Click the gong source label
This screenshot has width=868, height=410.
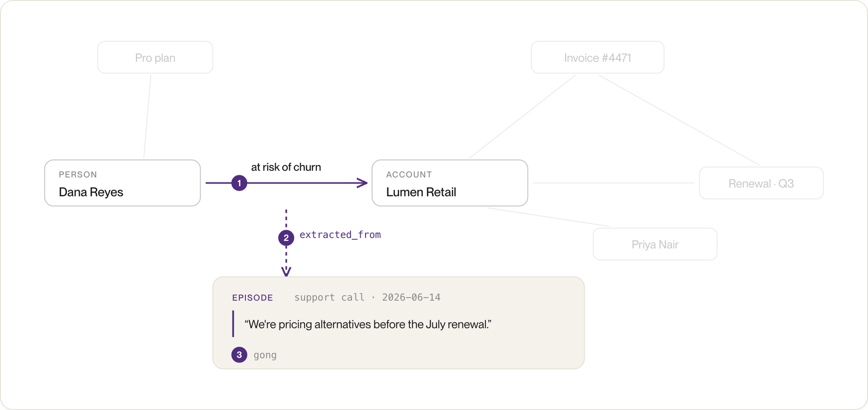265,355
